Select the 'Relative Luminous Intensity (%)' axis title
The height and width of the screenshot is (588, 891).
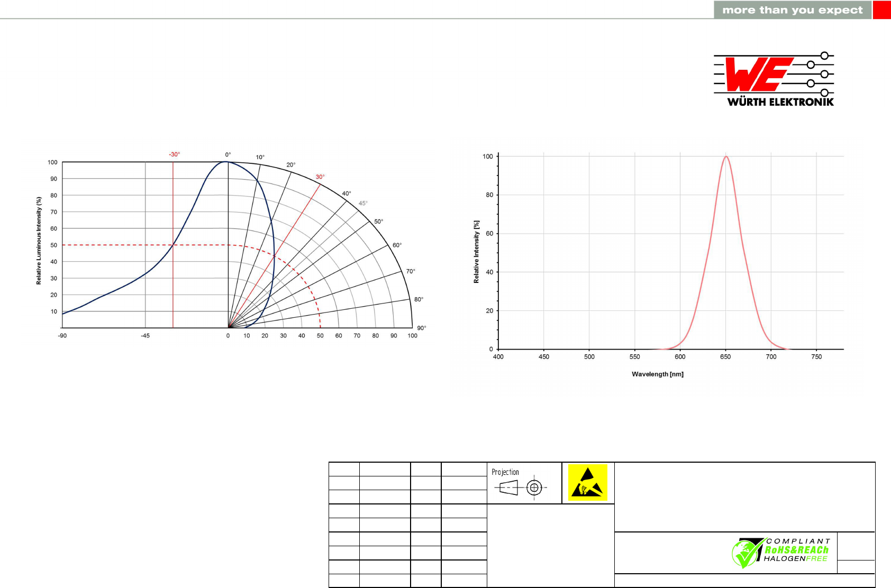(x=39, y=241)
